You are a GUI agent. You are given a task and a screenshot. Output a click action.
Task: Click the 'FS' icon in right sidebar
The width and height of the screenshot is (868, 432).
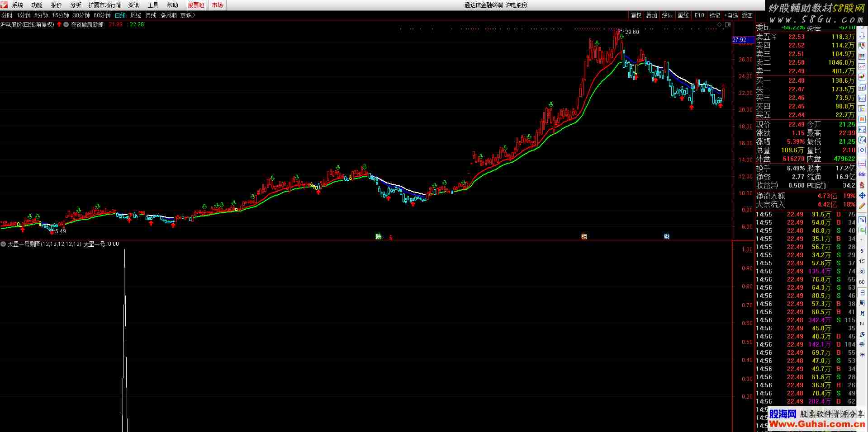coord(862,220)
